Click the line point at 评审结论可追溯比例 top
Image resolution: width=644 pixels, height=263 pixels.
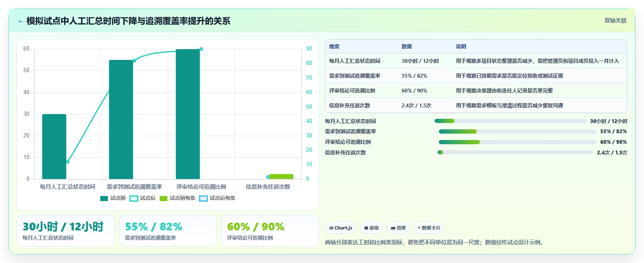[x=201, y=49]
